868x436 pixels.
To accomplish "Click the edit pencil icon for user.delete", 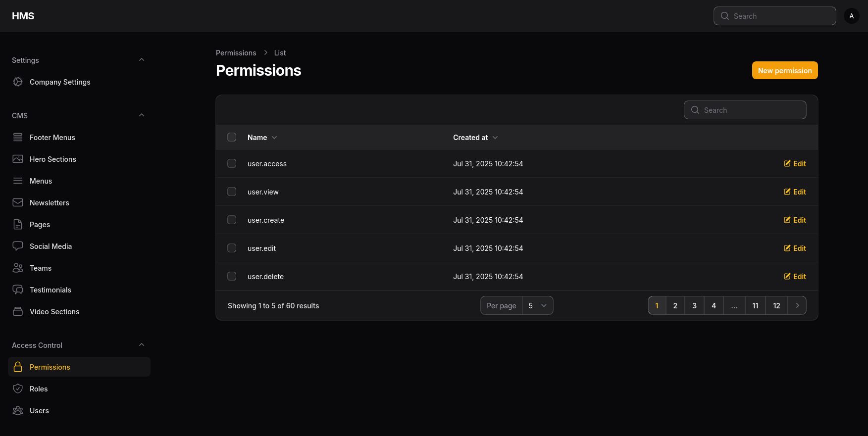I will tap(787, 276).
